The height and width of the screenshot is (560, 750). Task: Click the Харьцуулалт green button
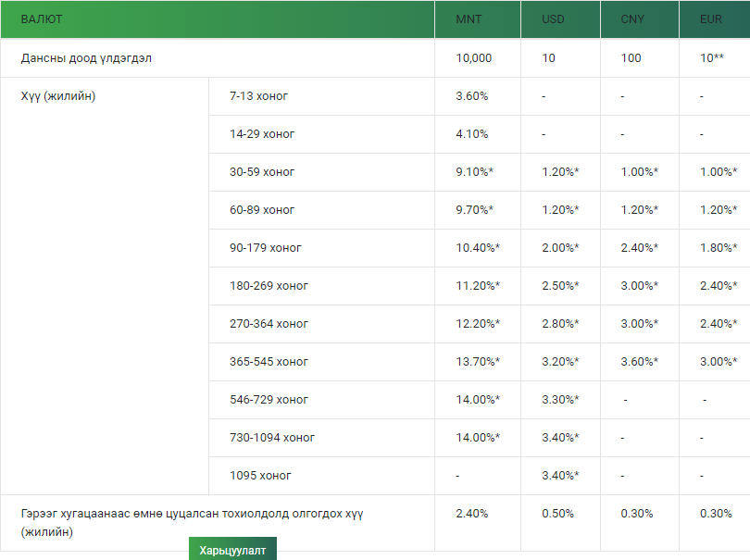tap(232, 549)
